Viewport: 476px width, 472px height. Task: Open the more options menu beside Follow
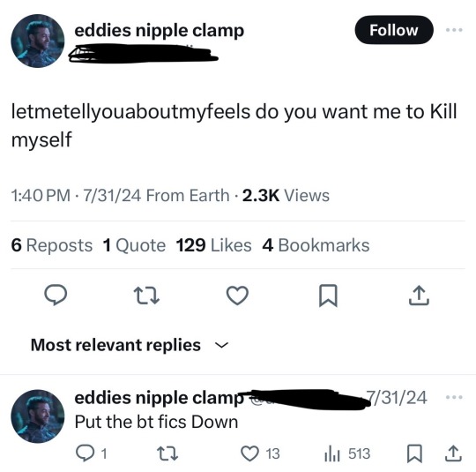454,30
